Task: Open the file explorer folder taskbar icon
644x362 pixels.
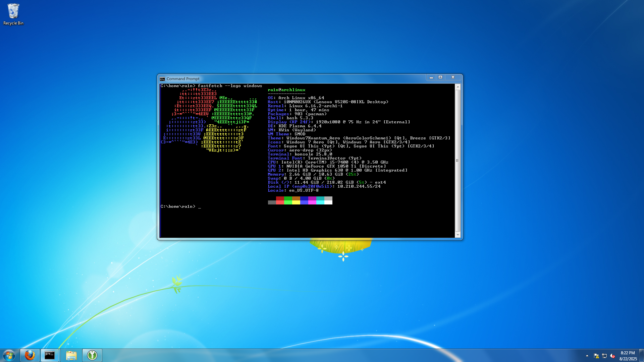Action: 71,355
